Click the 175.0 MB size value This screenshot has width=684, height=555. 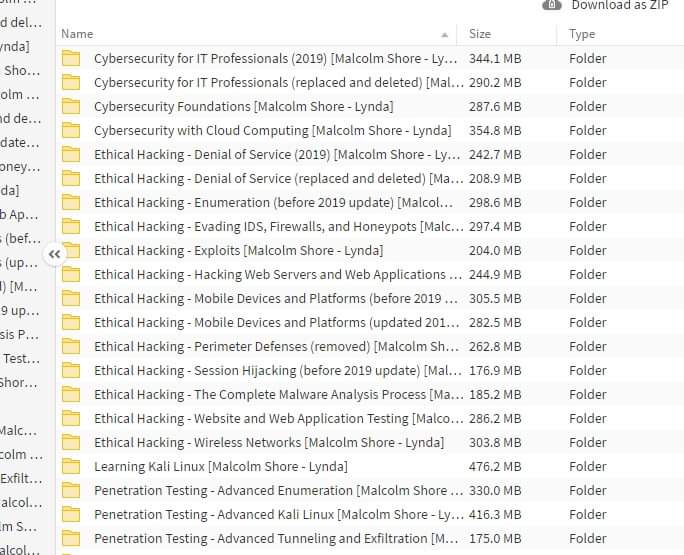495,538
